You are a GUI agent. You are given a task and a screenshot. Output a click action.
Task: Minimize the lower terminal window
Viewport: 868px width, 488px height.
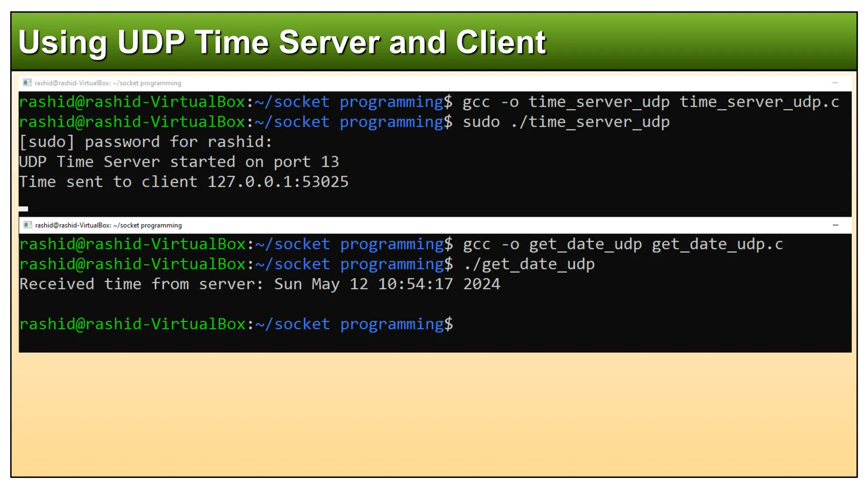click(835, 225)
